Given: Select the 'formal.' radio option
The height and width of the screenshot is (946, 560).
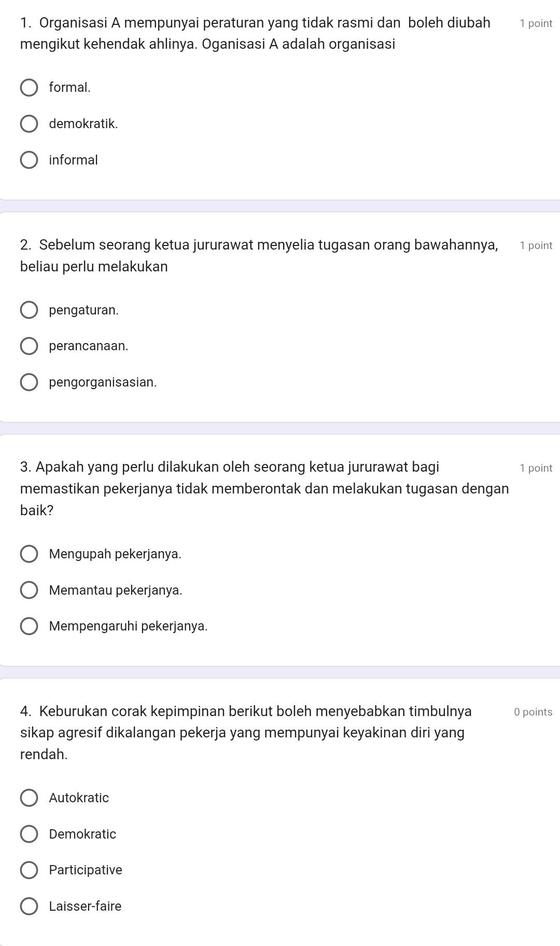Looking at the screenshot, I should (29, 88).
